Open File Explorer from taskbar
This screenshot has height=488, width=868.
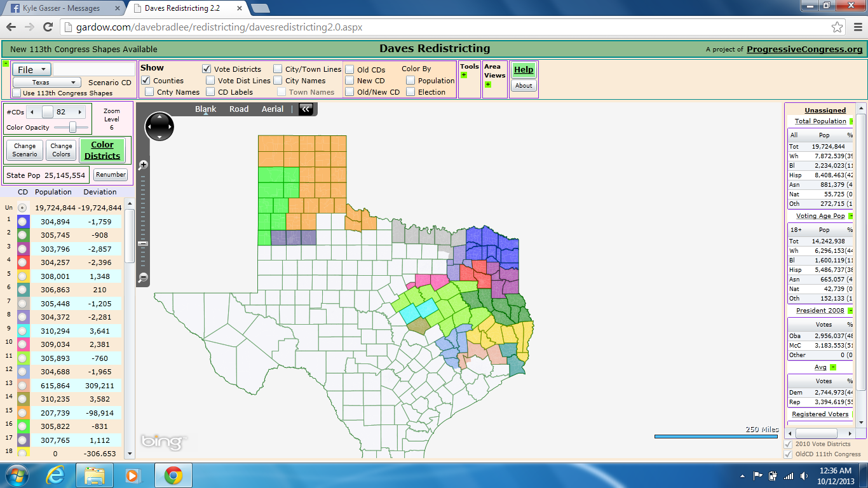point(95,475)
